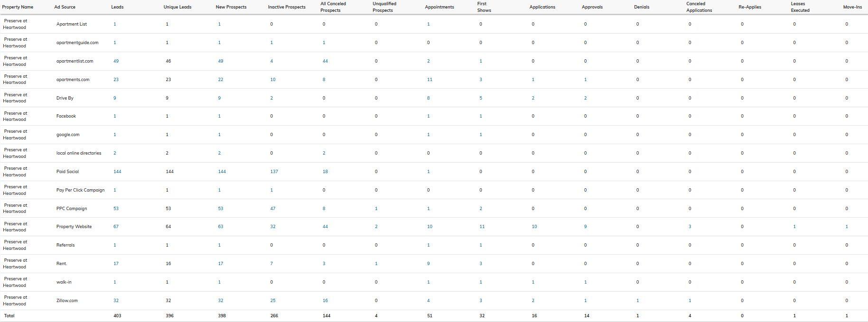Open Property Website new prospects value 63

(221, 227)
